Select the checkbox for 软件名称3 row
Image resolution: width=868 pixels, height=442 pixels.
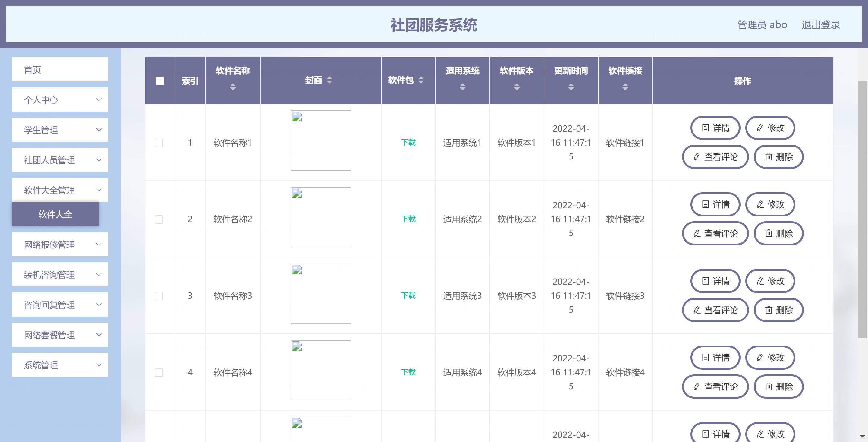click(159, 296)
